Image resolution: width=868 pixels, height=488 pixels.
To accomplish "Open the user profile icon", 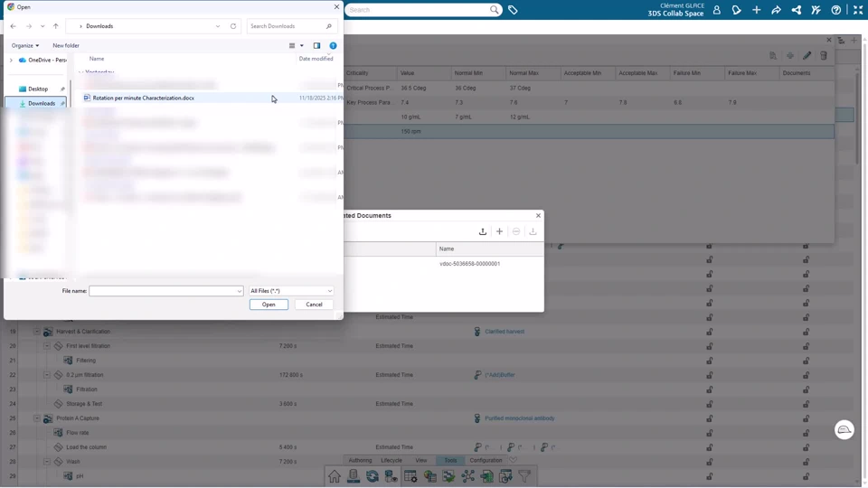I will 717,10.
